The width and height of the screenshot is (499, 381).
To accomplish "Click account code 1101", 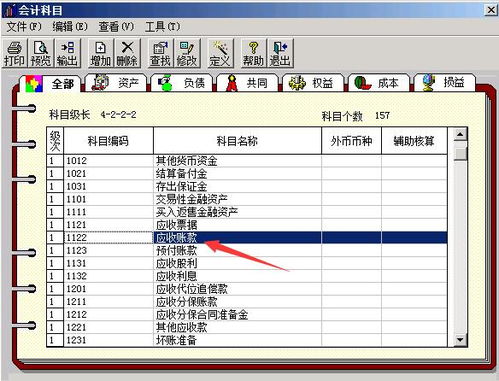I will 77,199.
